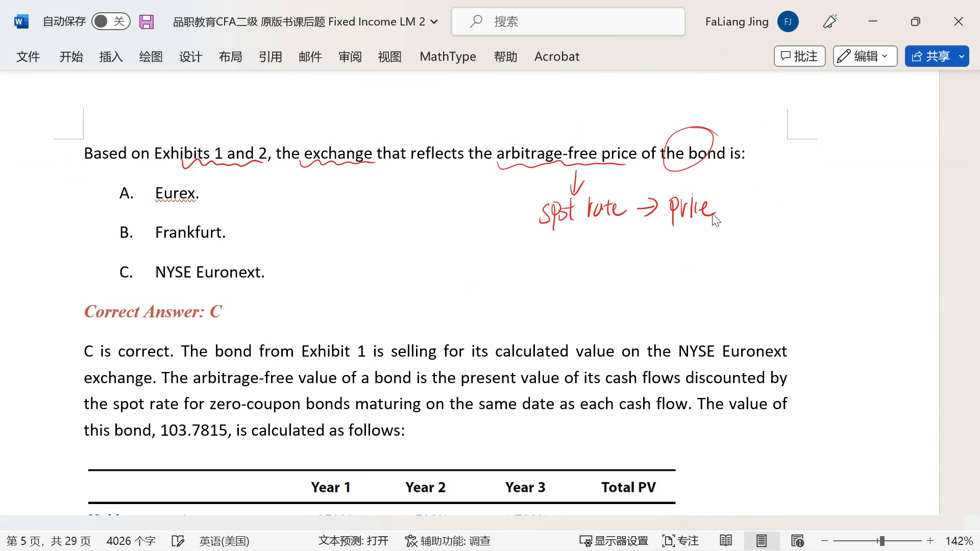The height and width of the screenshot is (551, 980).
Task: Toggle 文本预测: 打开 setting
Action: click(x=353, y=541)
